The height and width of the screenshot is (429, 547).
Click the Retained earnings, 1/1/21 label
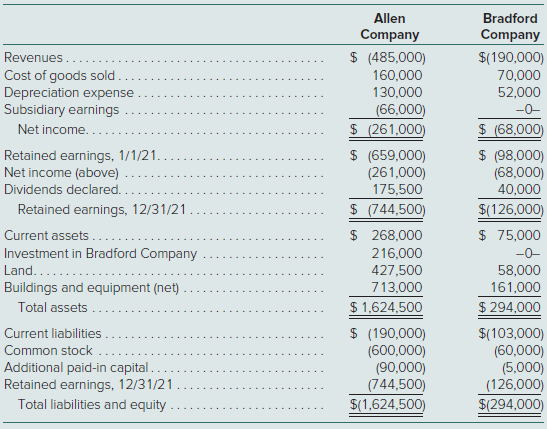click(x=80, y=155)
